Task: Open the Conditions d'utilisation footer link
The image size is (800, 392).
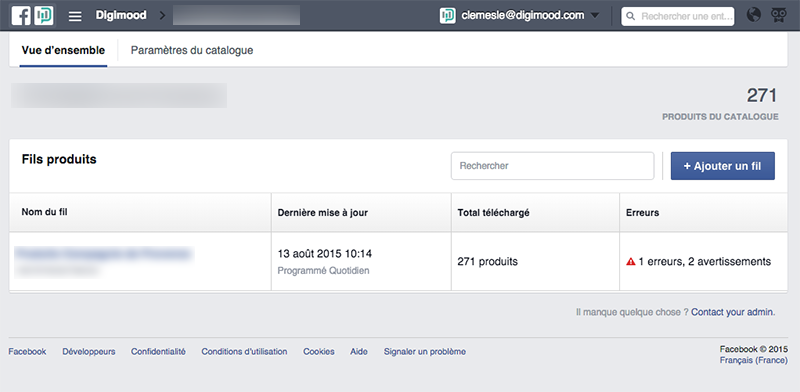Action: [x=244, y=352]
